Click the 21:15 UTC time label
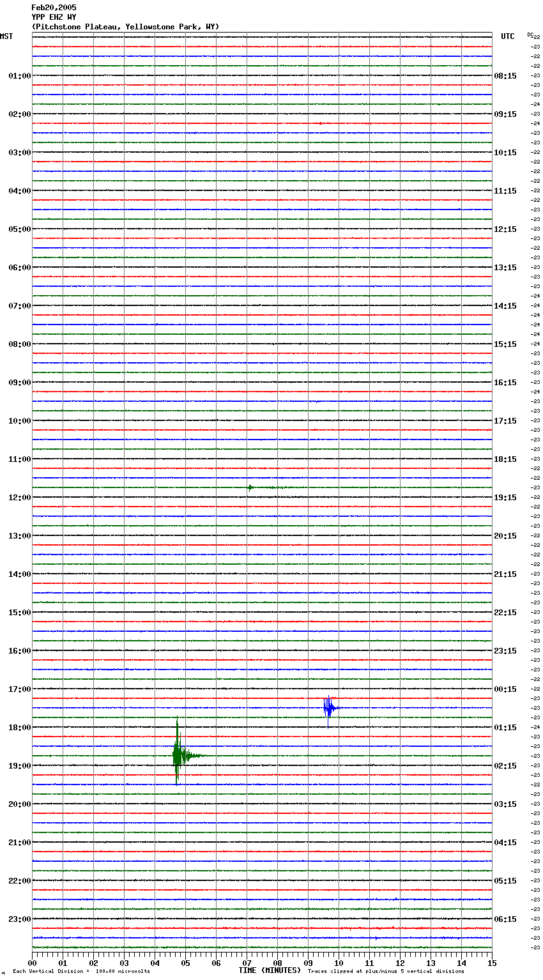 click(505, 574)
